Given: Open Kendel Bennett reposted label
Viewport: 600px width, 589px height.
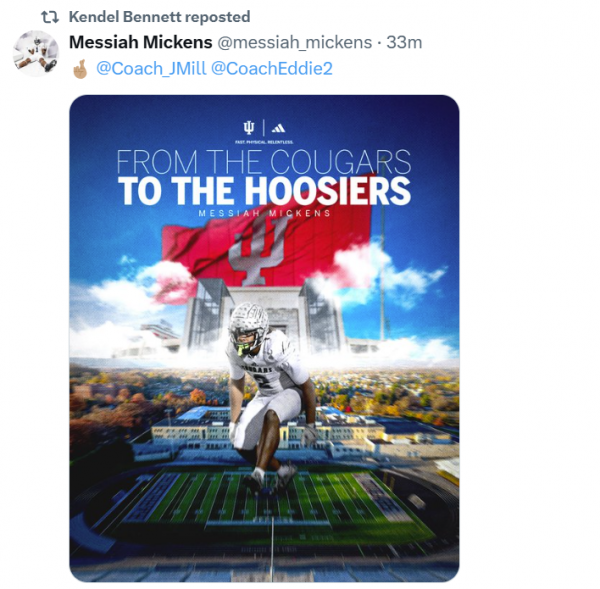Looking at the screenshot, I should pos(159,17).
